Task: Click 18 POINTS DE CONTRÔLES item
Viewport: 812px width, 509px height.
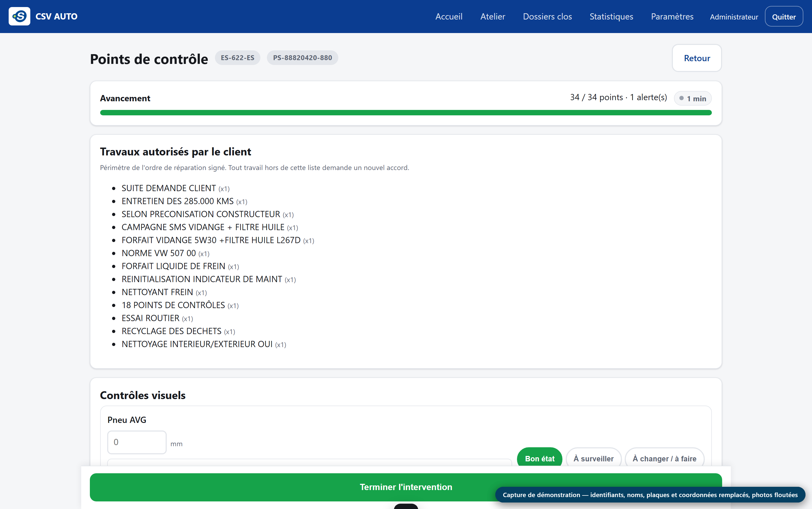Action: 180,305
